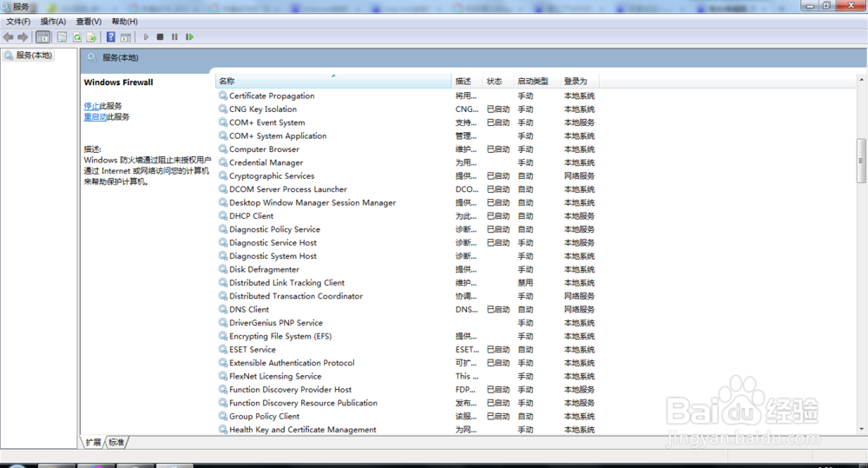Click the Restart Service icon

tap(189, 37)
